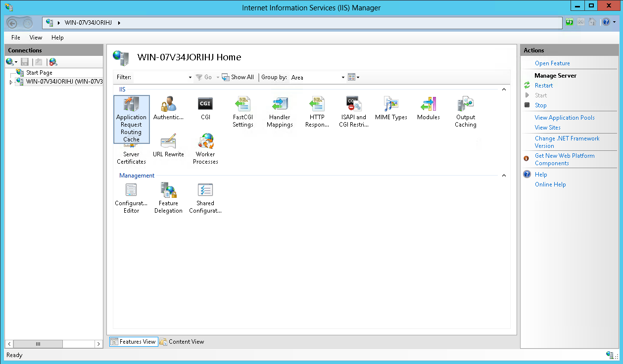Stop the server from Actions pane
The width and height of the screenshot is (623, 364).
coord(540,105)
